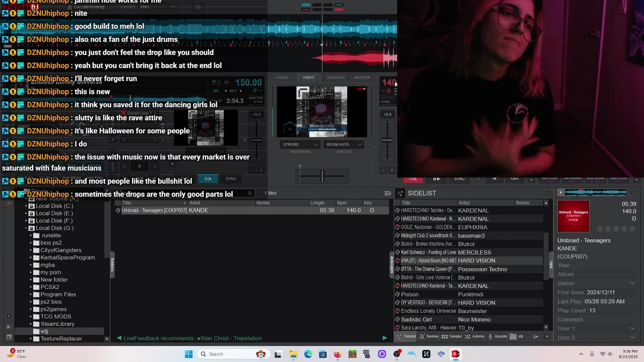Image resolution: width=644 pixels, height=362 pixels.
Task: Click the VirtualDJ taskbar icon
Action: pyautogui.click(x=456, y=354)
